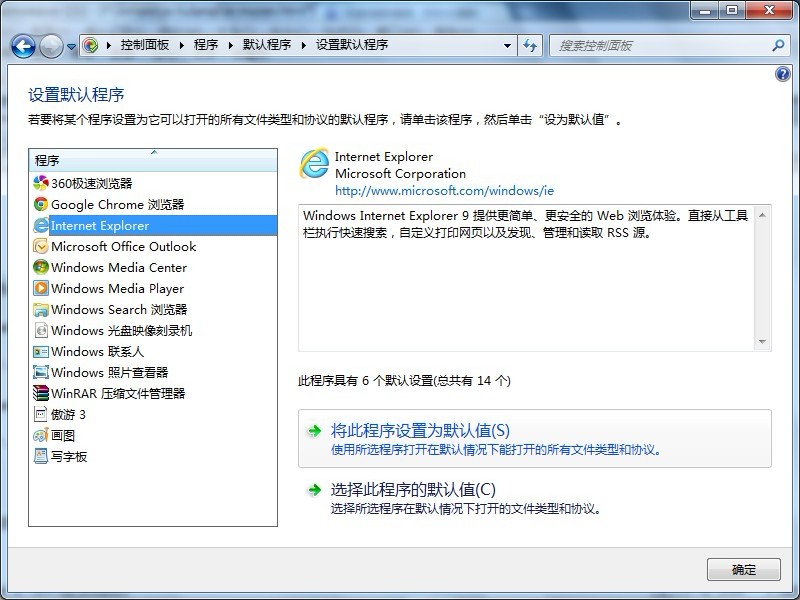
Task: Select Windows 光盘映像刻录机 in the list
Action: 121,330
